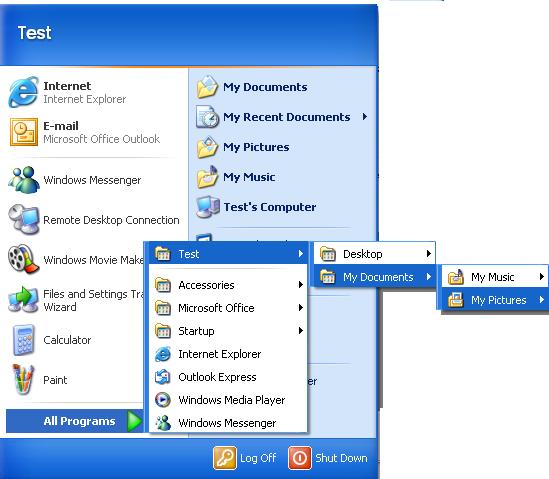This screenshot has width=549, height=479.
Task: Open the Calculator icon
Action: pyautogui.click(x=23, y=340)
